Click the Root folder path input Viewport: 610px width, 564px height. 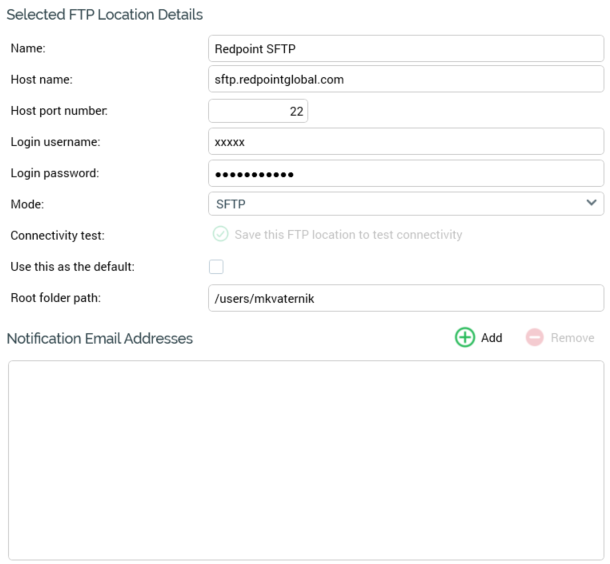click(405, 298)
